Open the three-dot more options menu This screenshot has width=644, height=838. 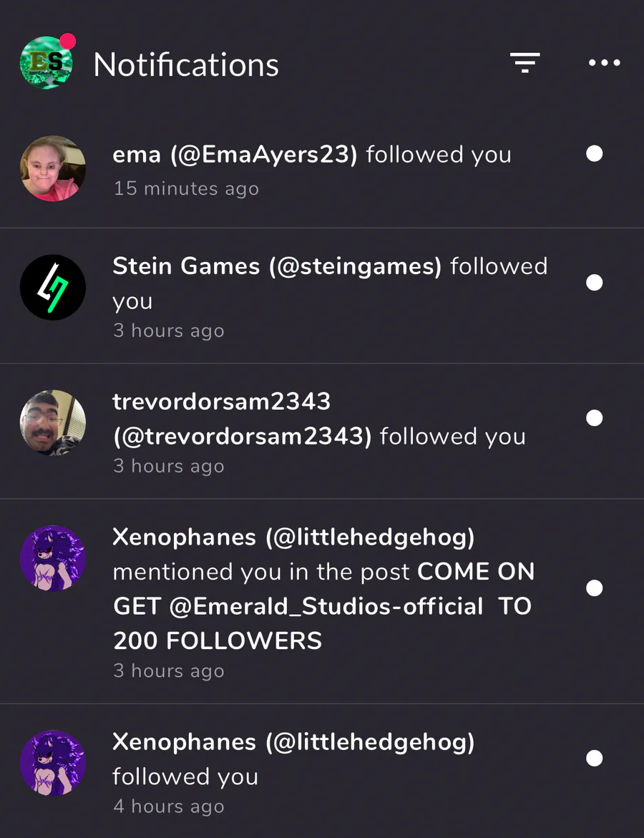(x=604, y=62)
